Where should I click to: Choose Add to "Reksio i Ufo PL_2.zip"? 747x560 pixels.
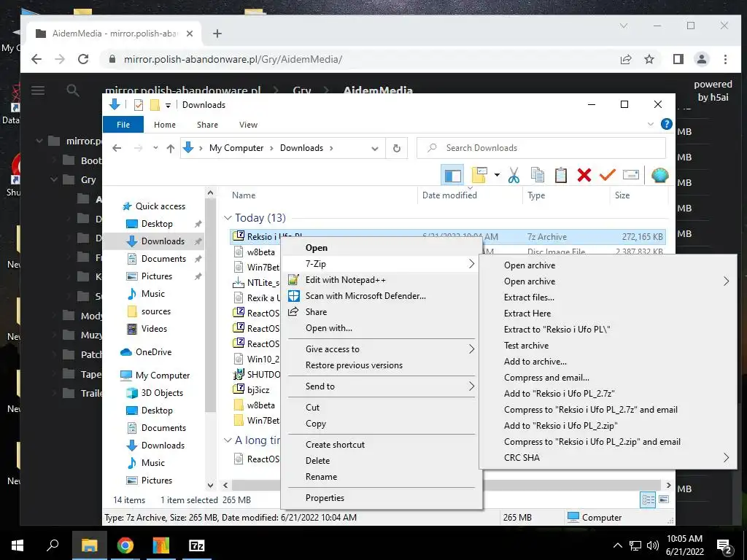(608, 426)
